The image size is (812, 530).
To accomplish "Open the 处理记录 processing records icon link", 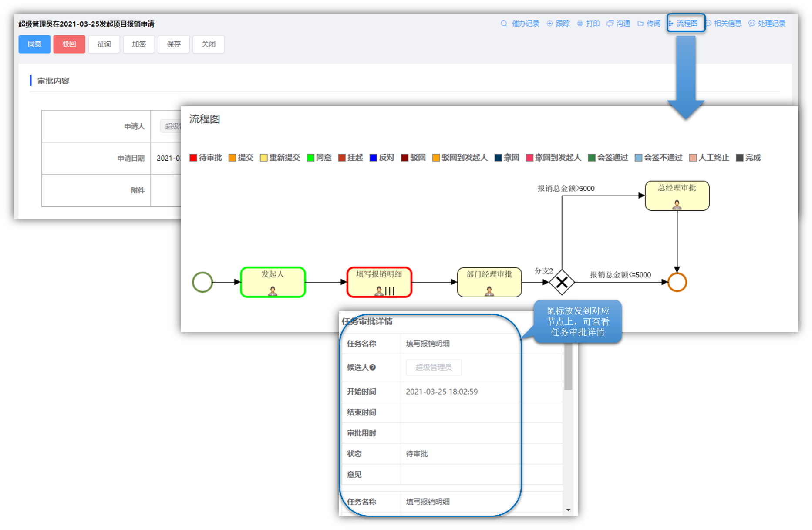I will (x=767, y=24).
